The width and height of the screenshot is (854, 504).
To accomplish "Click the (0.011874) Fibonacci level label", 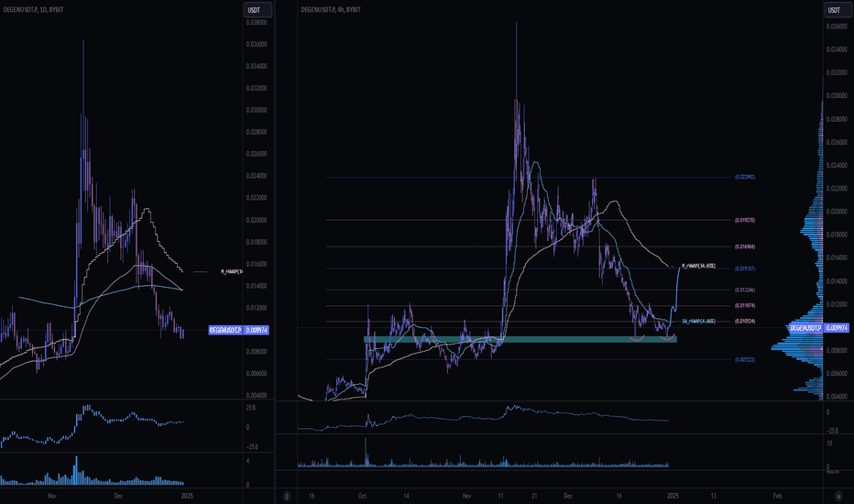I will coord(745,306).
